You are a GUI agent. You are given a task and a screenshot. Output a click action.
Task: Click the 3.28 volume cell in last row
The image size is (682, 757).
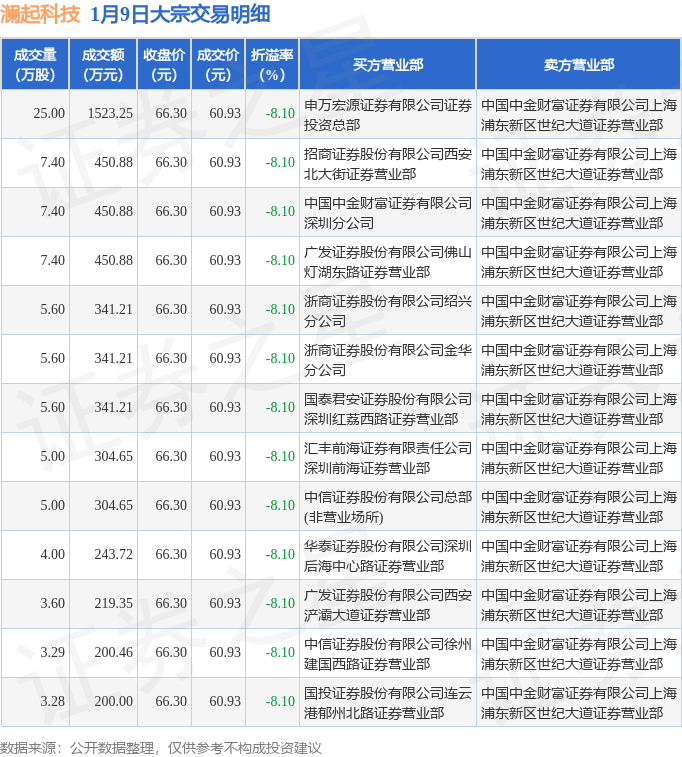52,702
